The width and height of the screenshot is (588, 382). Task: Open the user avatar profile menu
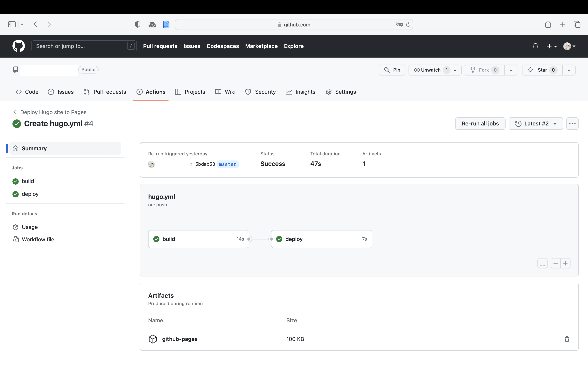tap(569, 46)
